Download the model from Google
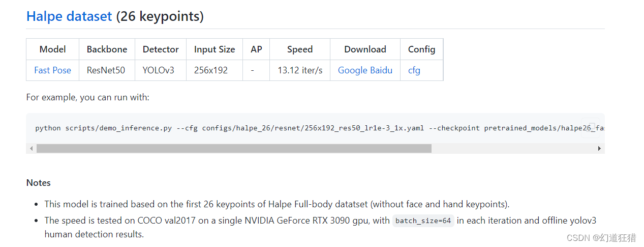This screenshot has height=247, width=644. (x=352, y=70)
